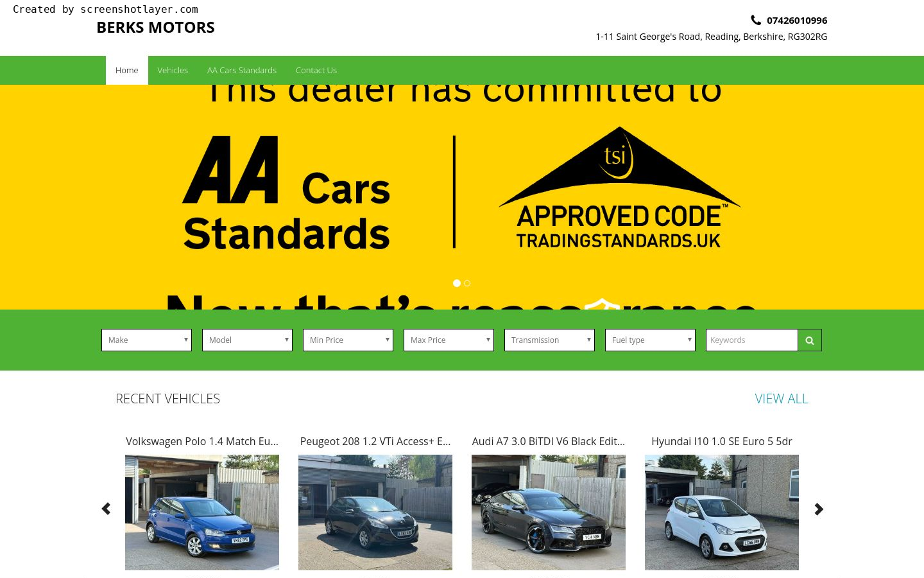Click the AA Cars Standards banner image

(462, 197)
